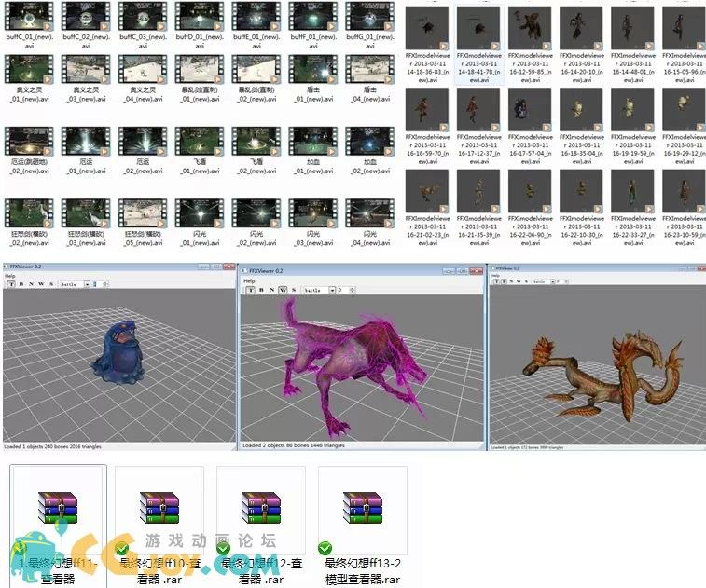This screenshot has width=706, height=588.
Task: Click the animation number field in middle FFXViewer
Action: 343,291
